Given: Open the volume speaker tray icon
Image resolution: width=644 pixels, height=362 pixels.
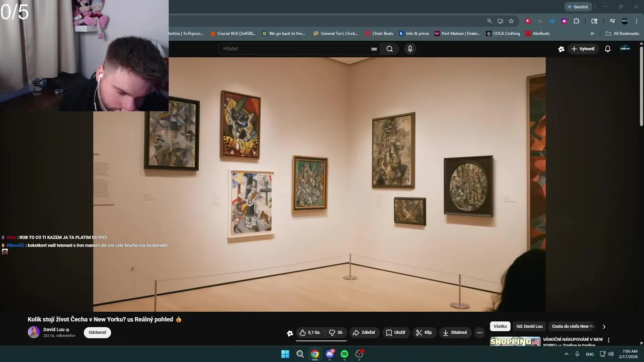Looking at the screenshot, I should tap(611, 354).
